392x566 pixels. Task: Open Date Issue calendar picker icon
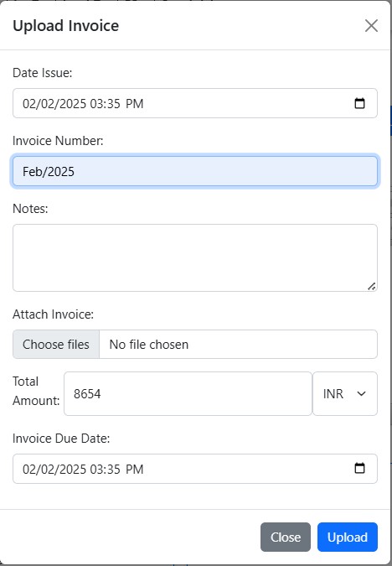[359, 103]
